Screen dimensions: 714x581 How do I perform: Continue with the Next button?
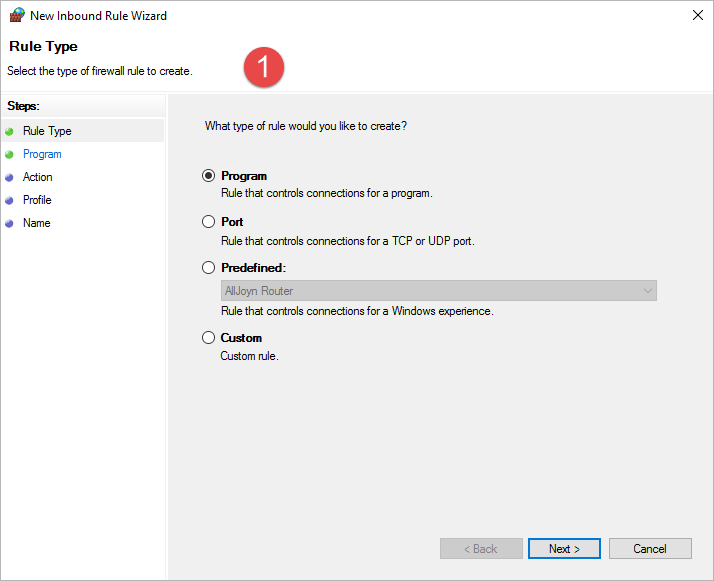point(564,549)
